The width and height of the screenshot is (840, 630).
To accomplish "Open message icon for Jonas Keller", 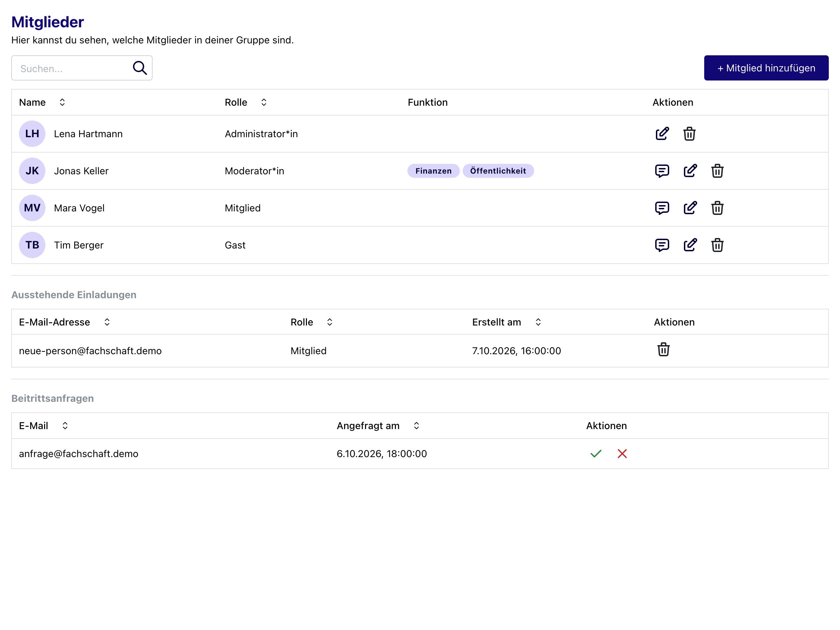I will coord(662,171).
